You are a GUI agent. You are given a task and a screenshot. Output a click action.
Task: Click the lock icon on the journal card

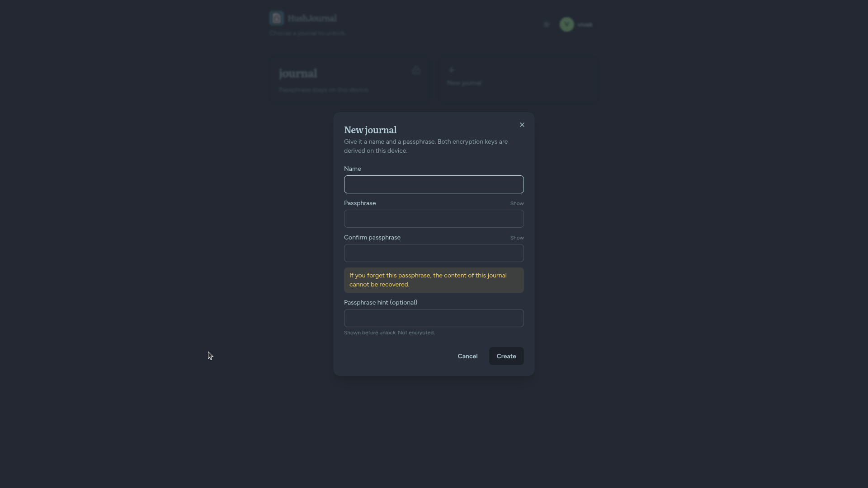click(416, 70)
